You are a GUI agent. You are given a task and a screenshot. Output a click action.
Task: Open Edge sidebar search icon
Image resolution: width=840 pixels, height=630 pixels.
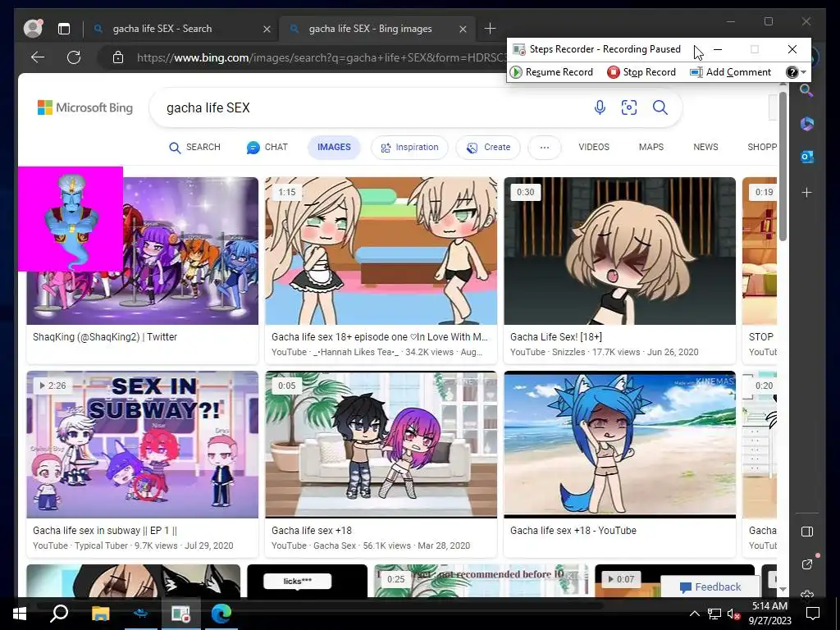tap(807, 90)
